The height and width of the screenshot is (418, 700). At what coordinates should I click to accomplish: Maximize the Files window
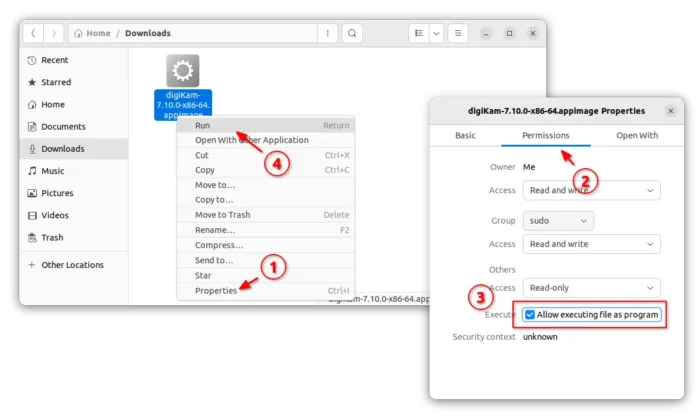[x=509, y=33]
